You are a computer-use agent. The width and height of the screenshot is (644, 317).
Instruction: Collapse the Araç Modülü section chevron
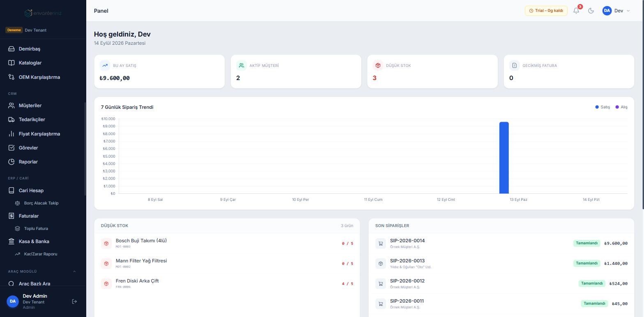tap(74, 271)
